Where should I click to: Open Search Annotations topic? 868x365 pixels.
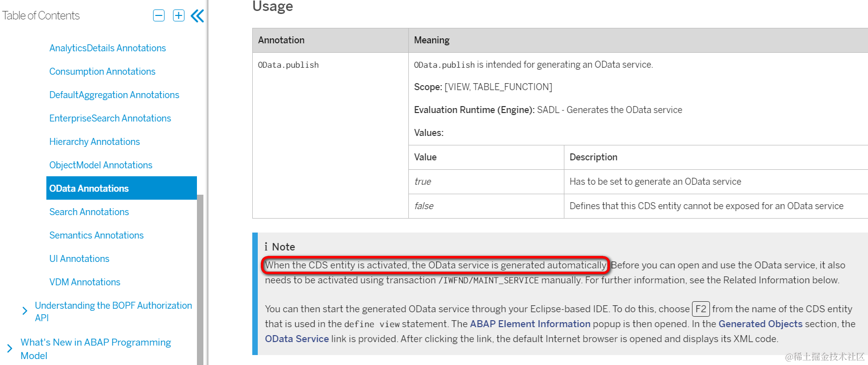pyautogui.click(x=89, y=212)
